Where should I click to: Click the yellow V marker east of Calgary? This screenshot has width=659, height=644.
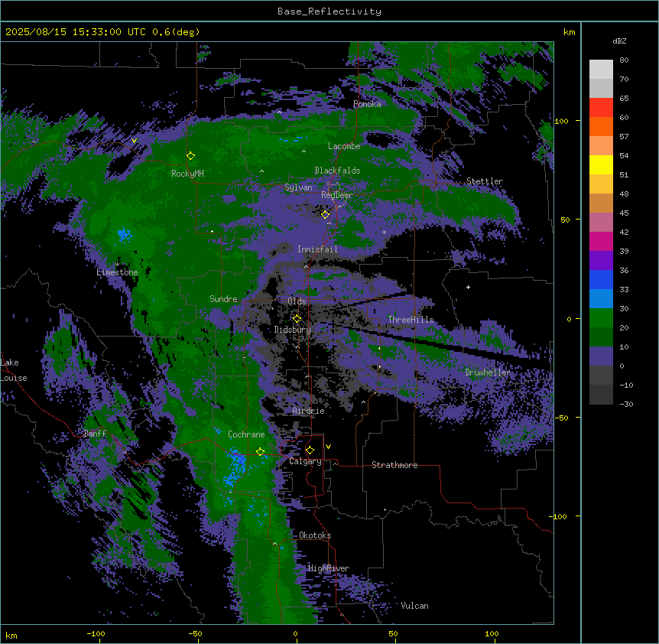[x=328, y=447]
